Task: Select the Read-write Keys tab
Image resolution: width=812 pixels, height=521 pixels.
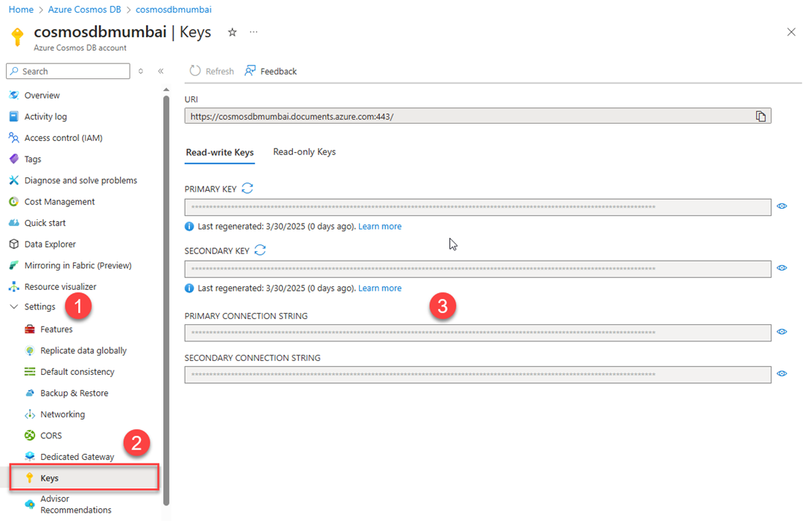Action: point(220,153)
